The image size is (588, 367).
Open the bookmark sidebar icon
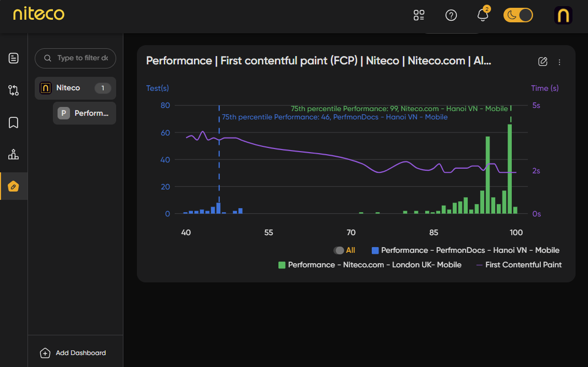(x=13, y=123)
